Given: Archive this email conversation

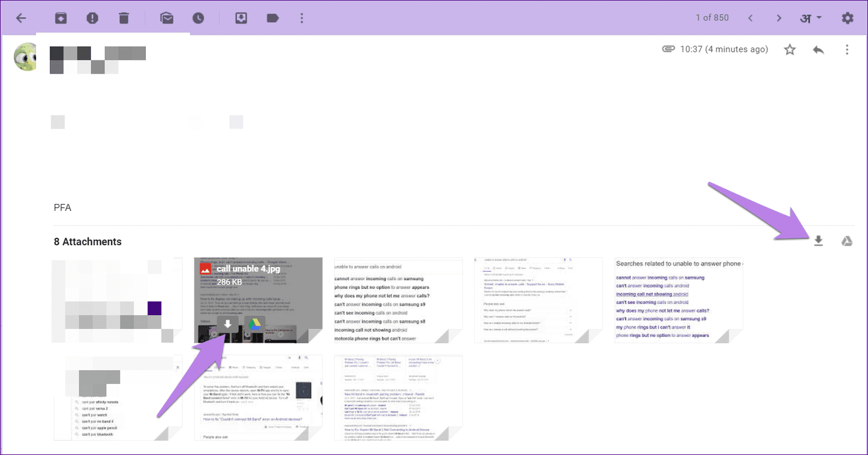Looking at the screenshot, I should 60,18.
